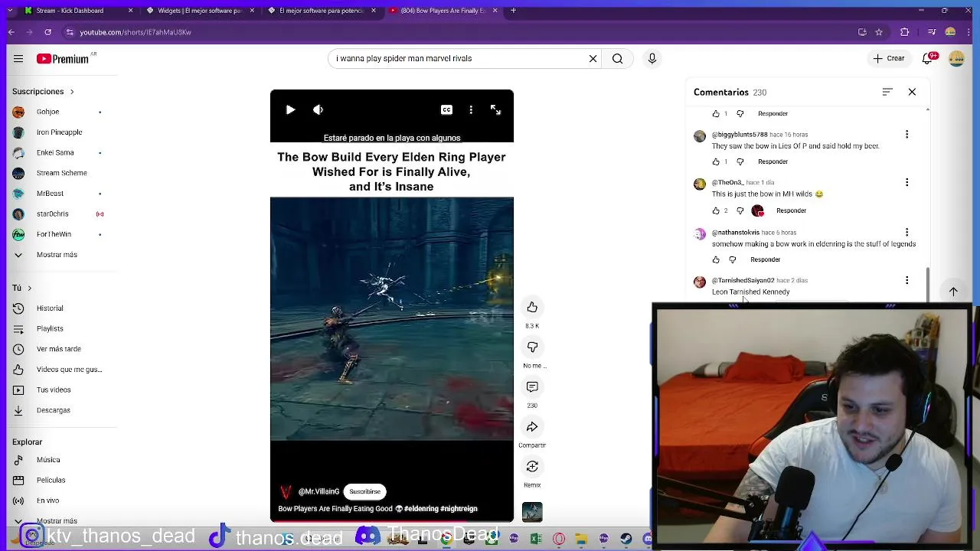Open options for TheOn3_'s comment
The height and width of the screenshot is (551, 980).
pyautogui.click(x=906, y=182)
